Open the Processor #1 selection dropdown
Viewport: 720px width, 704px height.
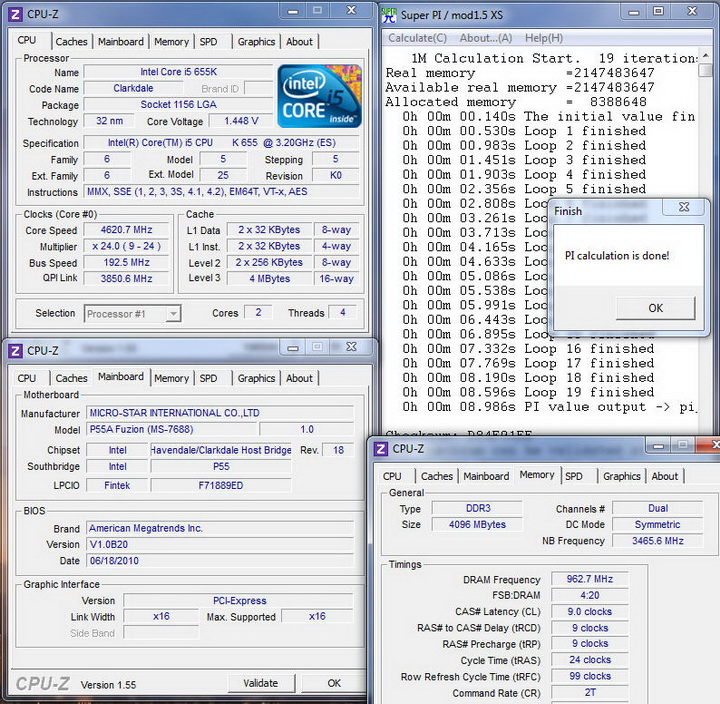(x=173, y=314)
